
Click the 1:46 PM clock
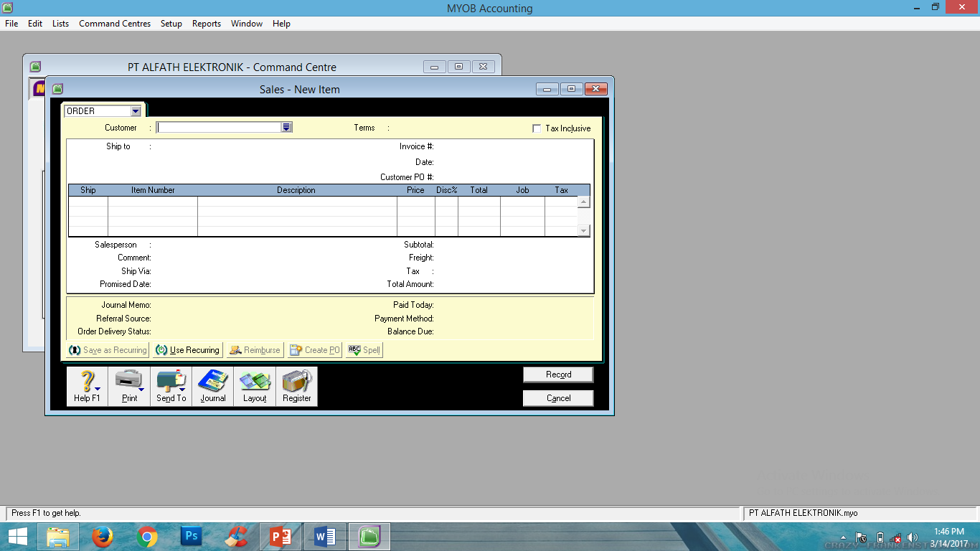click(x=949, y=532)
